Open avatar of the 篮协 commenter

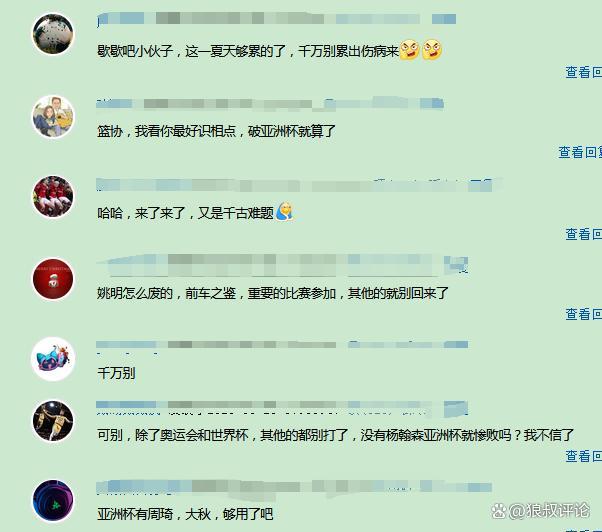[x=53, y=117]
